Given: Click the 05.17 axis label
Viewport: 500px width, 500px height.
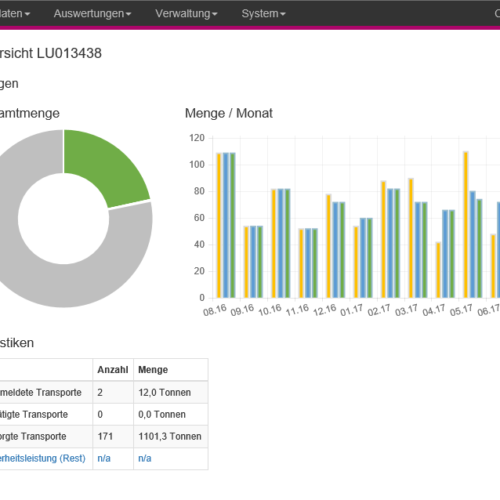Looking at the screenshot, I should click(461, 310).
